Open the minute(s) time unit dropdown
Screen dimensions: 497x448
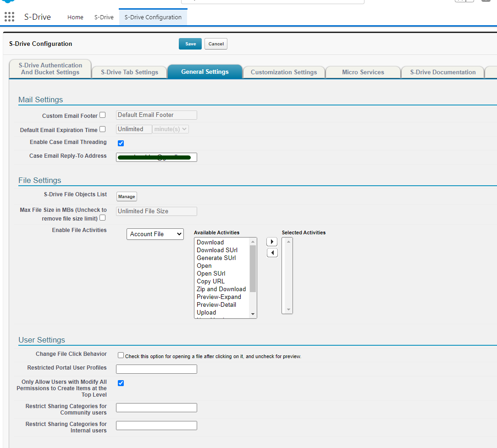pyautogui.click(x=171, y=129)
